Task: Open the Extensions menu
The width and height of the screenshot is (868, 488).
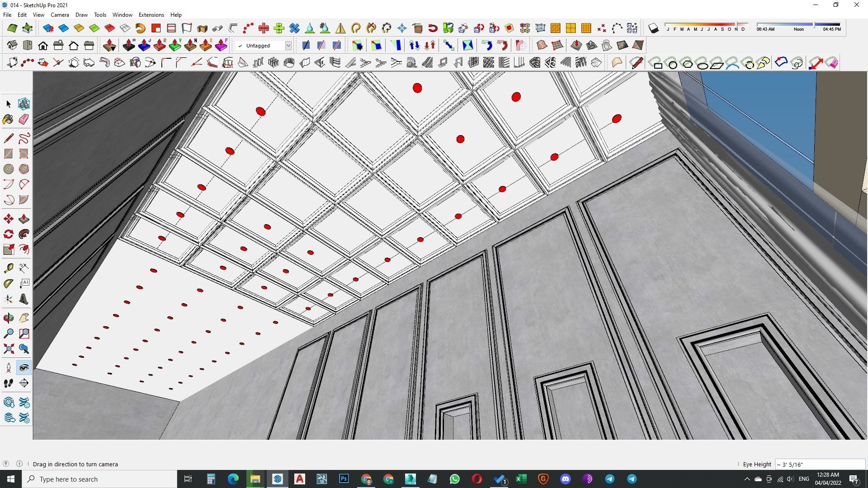Action: [151, 15]
